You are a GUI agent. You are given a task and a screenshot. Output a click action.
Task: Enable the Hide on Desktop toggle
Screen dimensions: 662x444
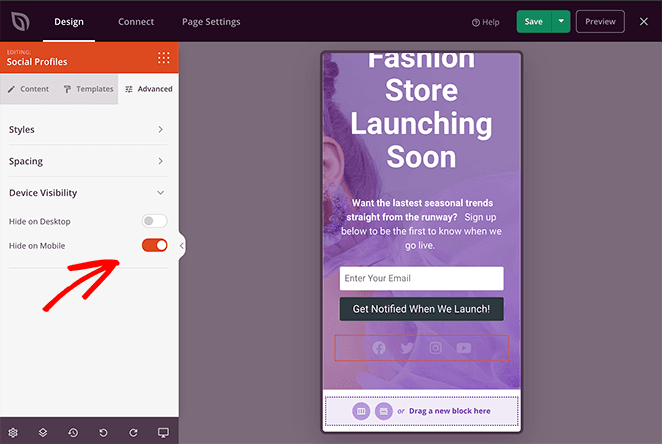[154, 221]
